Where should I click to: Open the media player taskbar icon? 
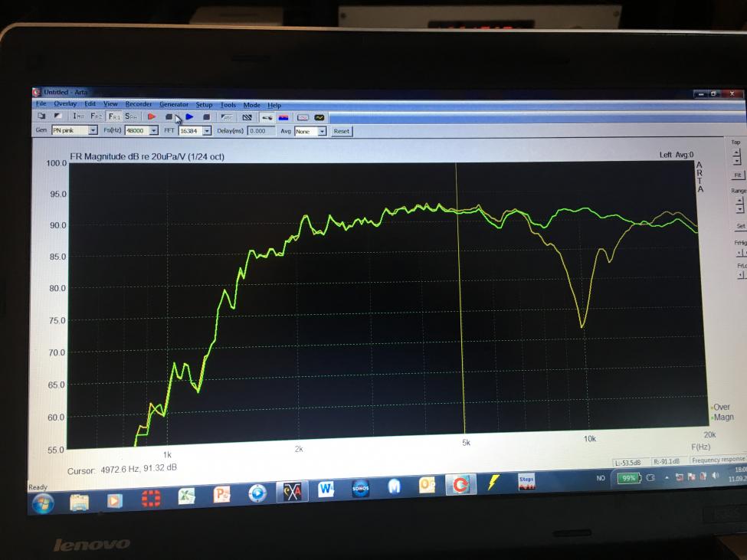[x=114, y=500]
